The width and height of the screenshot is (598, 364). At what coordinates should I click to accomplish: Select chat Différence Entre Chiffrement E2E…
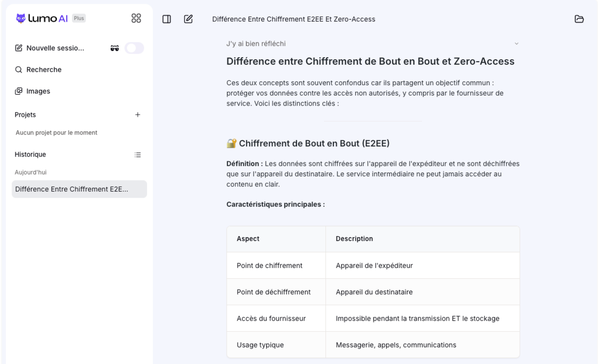pyautogui.click(x=79, y=189)
